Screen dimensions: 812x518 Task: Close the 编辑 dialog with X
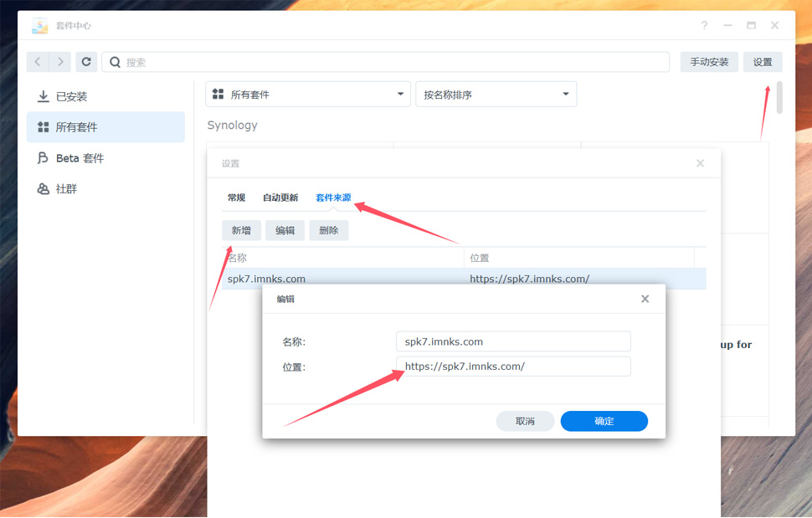(x=645, y=299)
